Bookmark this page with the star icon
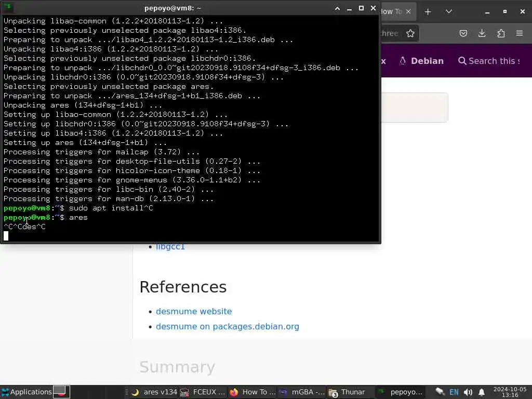 tap(410, 33)
